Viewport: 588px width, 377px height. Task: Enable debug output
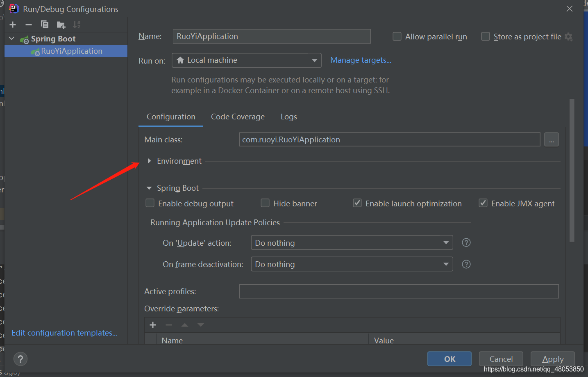[150, 203]
